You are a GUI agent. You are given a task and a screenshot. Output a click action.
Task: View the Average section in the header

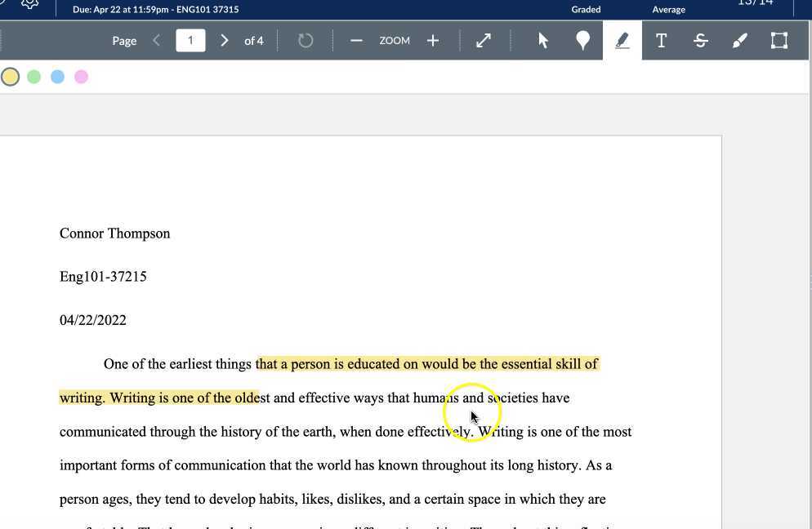point(668,9)
